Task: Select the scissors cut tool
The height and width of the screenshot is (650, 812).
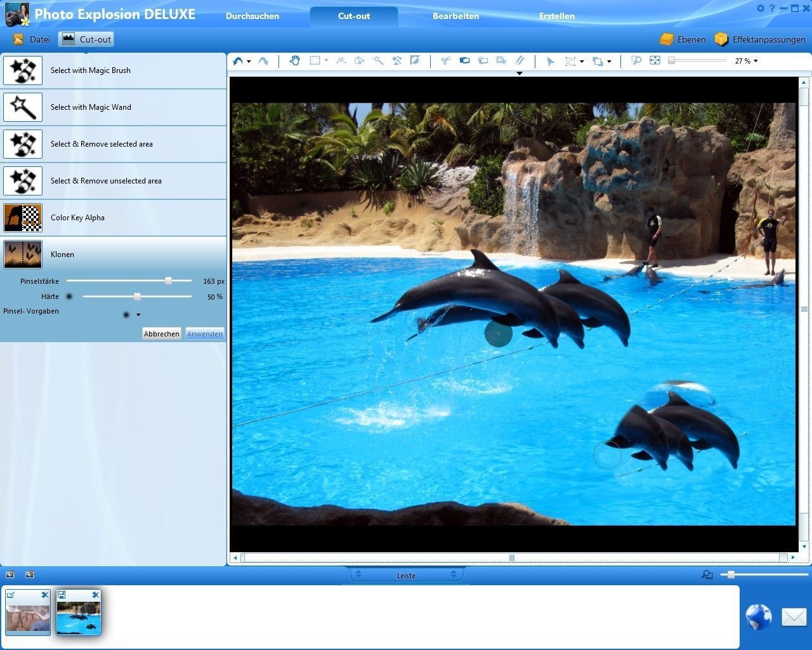Action: tap(445, 61)
